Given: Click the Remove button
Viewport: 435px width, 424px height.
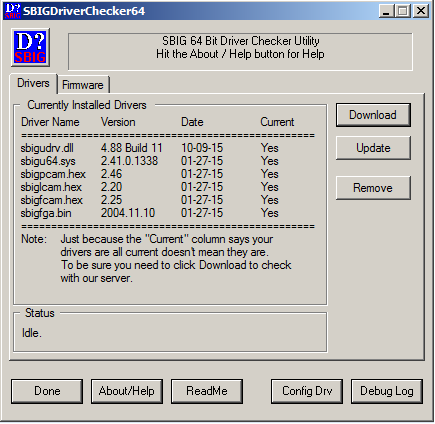Looking at the screenshot, I should coord(373,188).
